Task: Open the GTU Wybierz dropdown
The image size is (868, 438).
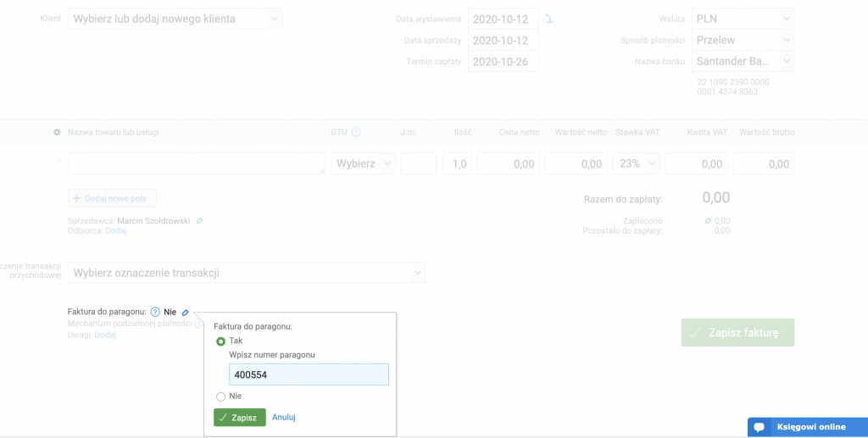Action: pyautogui.click(x=363, y=164)
